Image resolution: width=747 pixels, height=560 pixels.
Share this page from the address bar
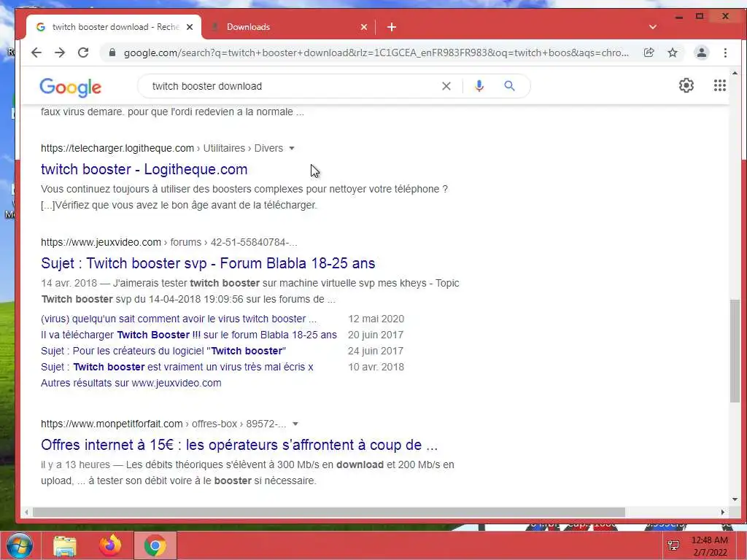[649, 52]
